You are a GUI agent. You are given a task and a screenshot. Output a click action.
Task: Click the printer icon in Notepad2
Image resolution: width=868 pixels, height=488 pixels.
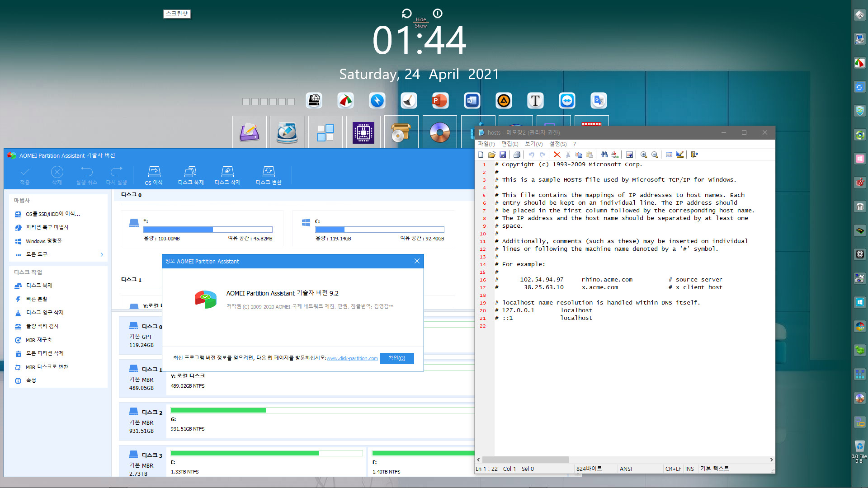click(517, 155)
